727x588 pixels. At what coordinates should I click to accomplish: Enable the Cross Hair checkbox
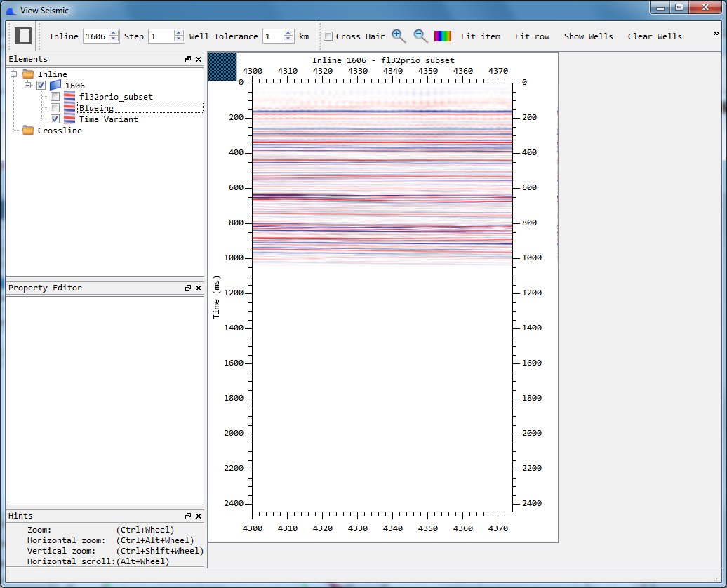328,35
